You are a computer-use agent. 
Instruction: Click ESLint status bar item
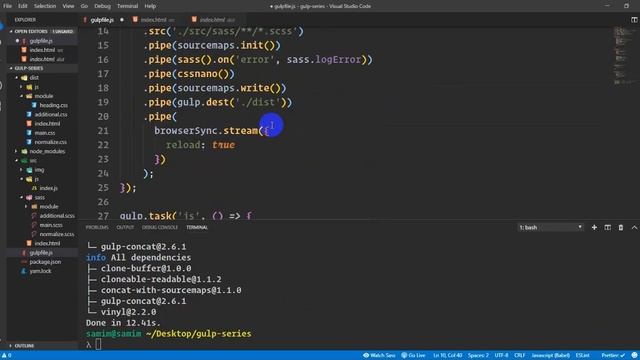[582, 355]
